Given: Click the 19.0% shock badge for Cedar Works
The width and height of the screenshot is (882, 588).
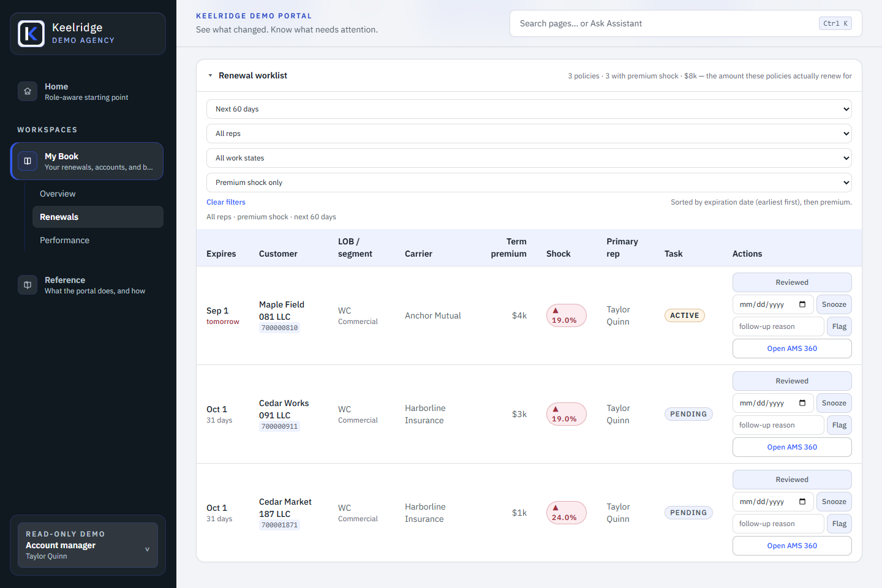Looking at the screenshot, I should [x=567, y=414].
